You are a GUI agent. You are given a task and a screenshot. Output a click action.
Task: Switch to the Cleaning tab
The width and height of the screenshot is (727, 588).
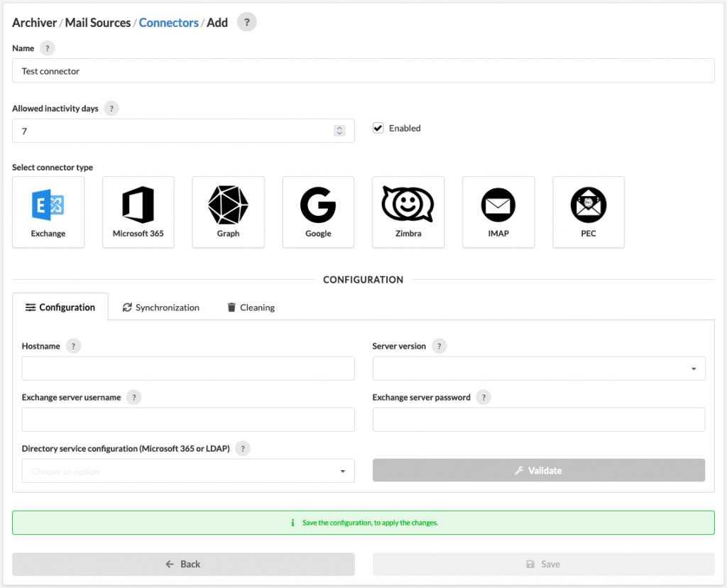tap(251, 307)
